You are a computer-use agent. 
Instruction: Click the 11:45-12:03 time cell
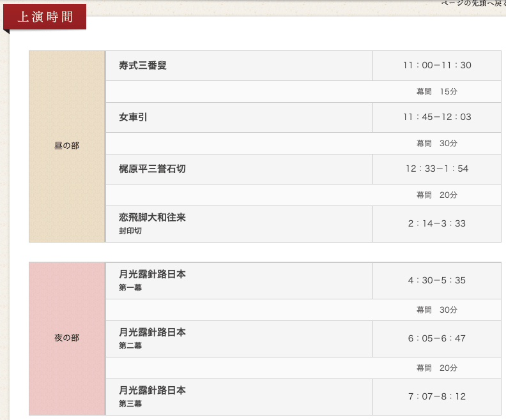coord(437,117)
